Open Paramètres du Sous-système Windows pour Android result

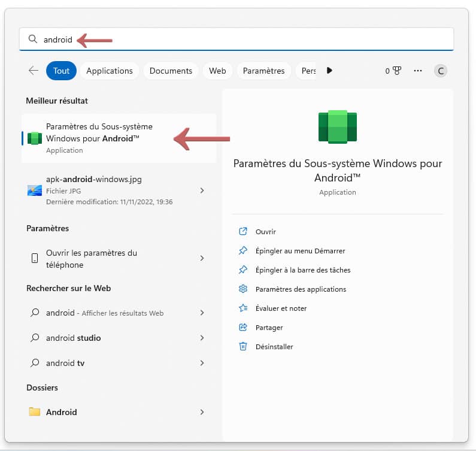coord(119,138)
